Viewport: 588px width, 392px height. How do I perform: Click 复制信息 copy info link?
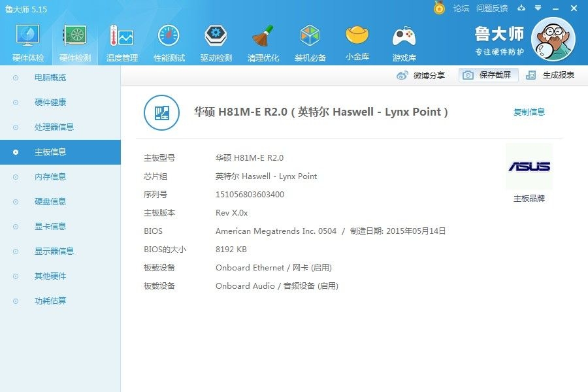(529, 112)
